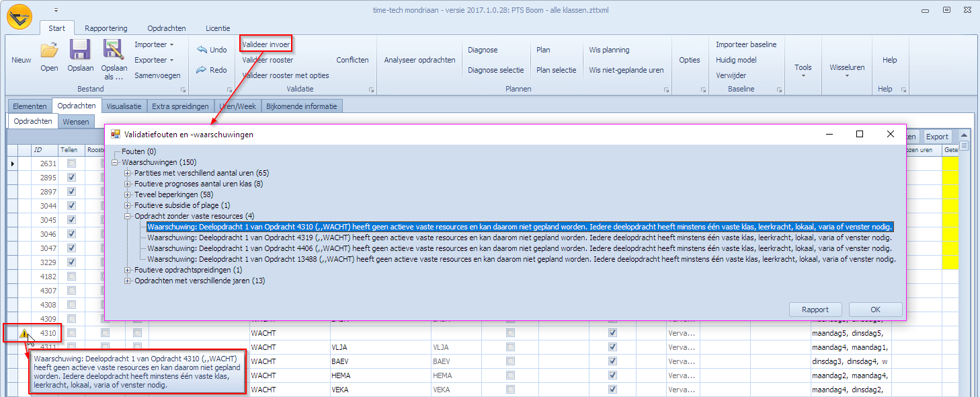Open the Wisseluren dropdown menu
The image size is (980, 397).
(847, 71)
